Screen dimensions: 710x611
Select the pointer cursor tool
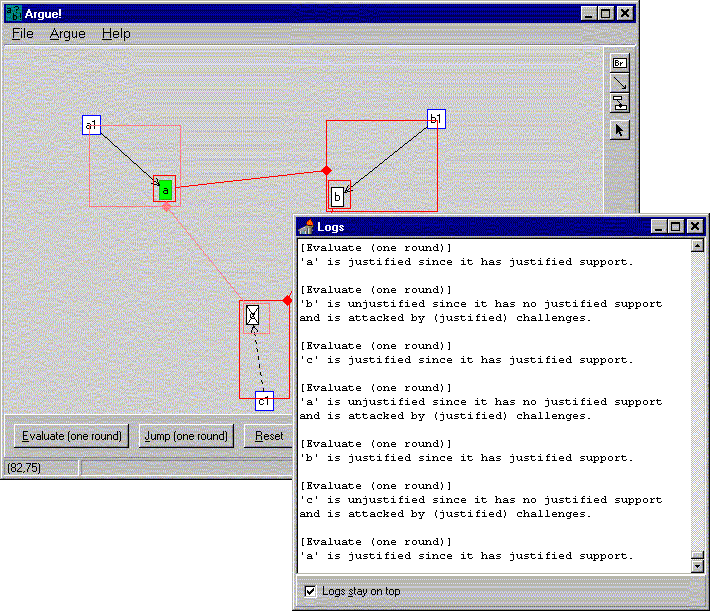click(619, 130)
